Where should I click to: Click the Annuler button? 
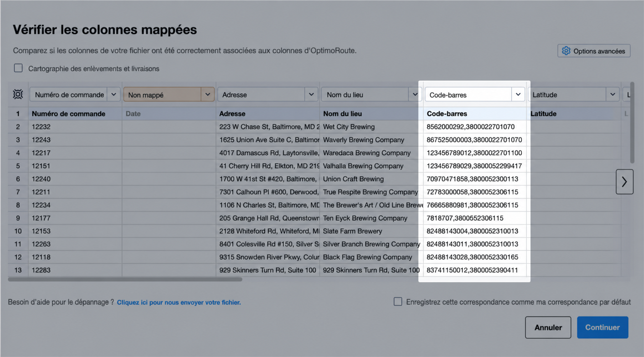548,327
